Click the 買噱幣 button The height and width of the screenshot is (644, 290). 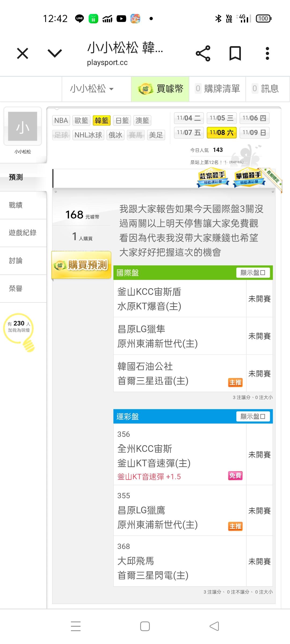(160, 89)
